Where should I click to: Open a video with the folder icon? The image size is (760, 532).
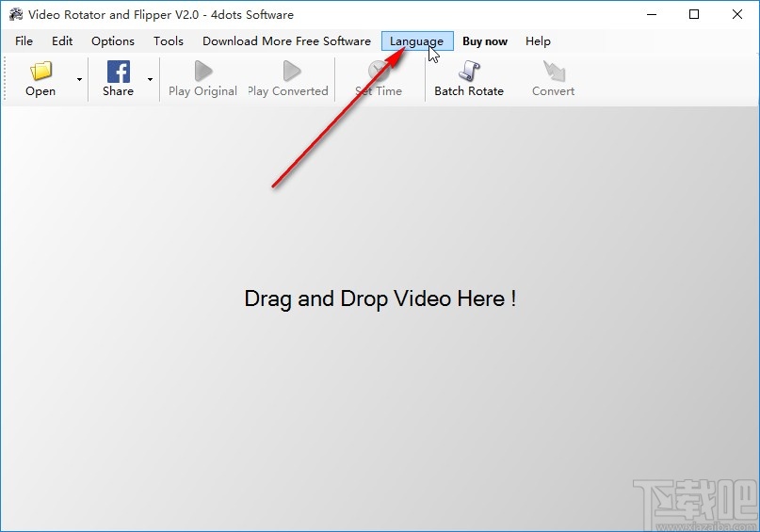tap(40, 72)
